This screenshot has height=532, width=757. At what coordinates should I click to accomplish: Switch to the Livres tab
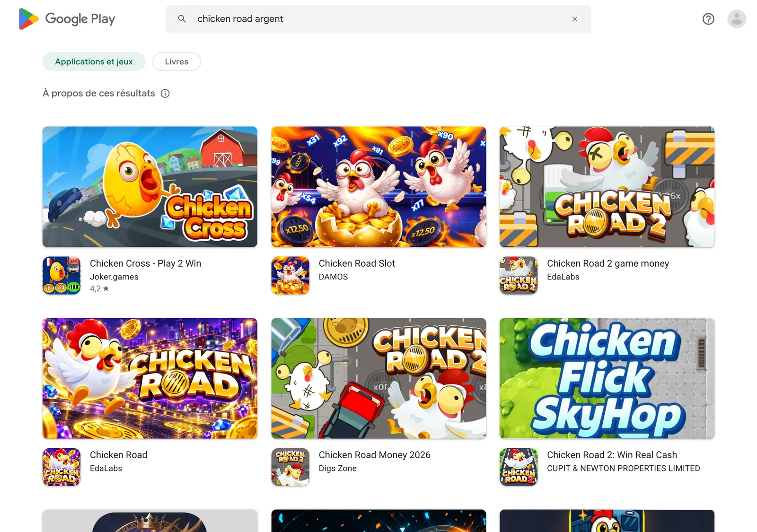coord(176,61)
